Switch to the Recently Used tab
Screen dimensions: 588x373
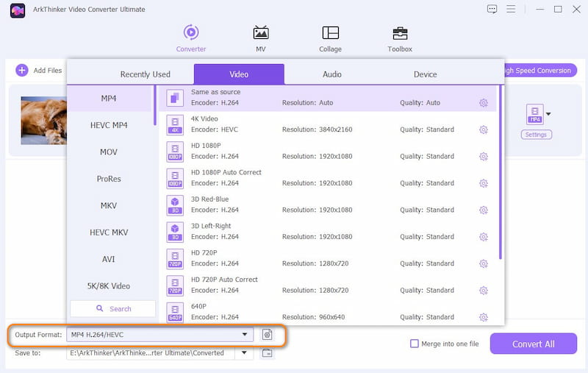tap(145, 74)
